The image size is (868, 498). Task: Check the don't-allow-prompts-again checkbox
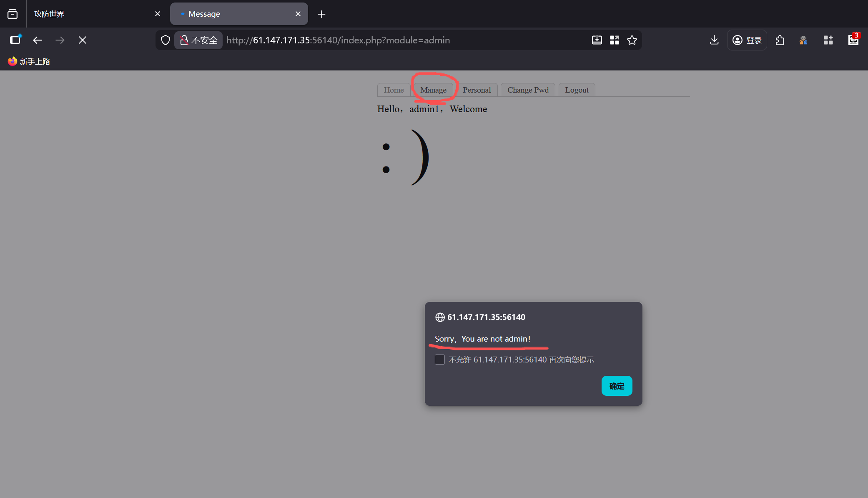click(440, 360)
